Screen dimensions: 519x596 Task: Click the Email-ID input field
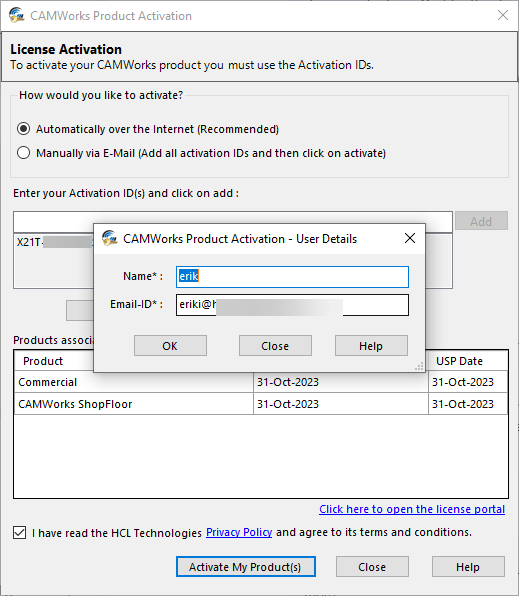(x=292, y=305)
